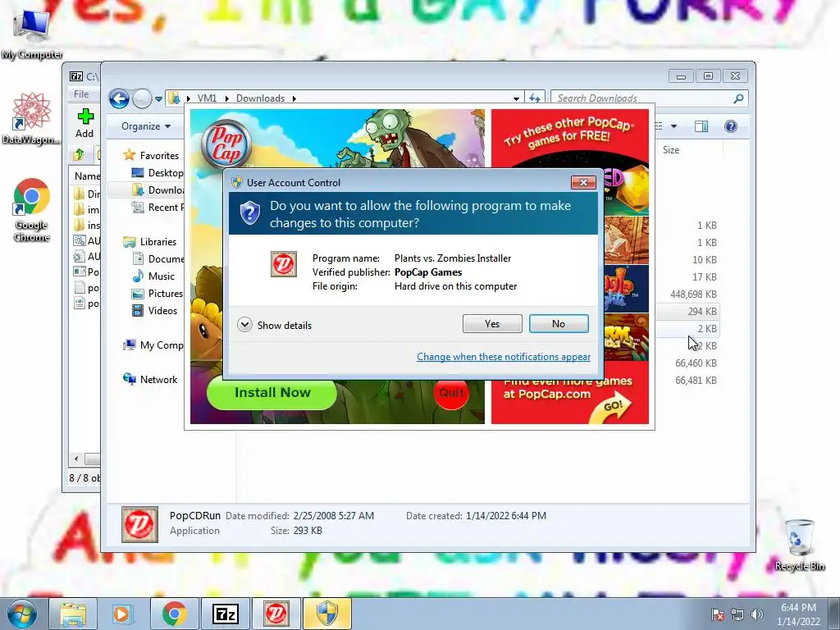Open the Recycle Bin

click(799, 545)
